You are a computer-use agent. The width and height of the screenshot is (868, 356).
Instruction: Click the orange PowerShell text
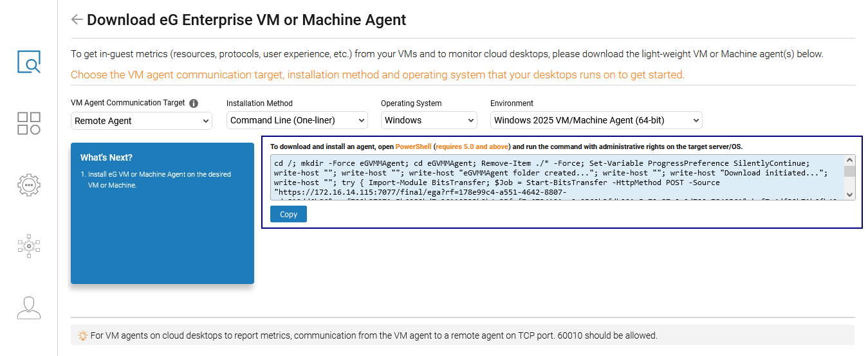pyautogui.click(x=413, y=147)
